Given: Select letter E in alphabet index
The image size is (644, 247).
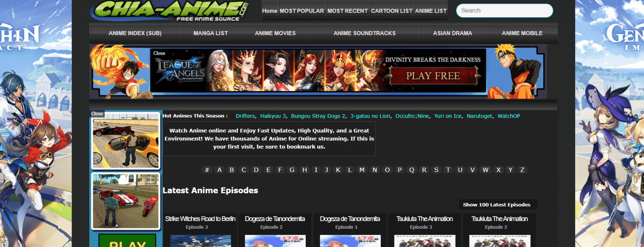Looking at the screenshot, I should click(x=268, y=170).
